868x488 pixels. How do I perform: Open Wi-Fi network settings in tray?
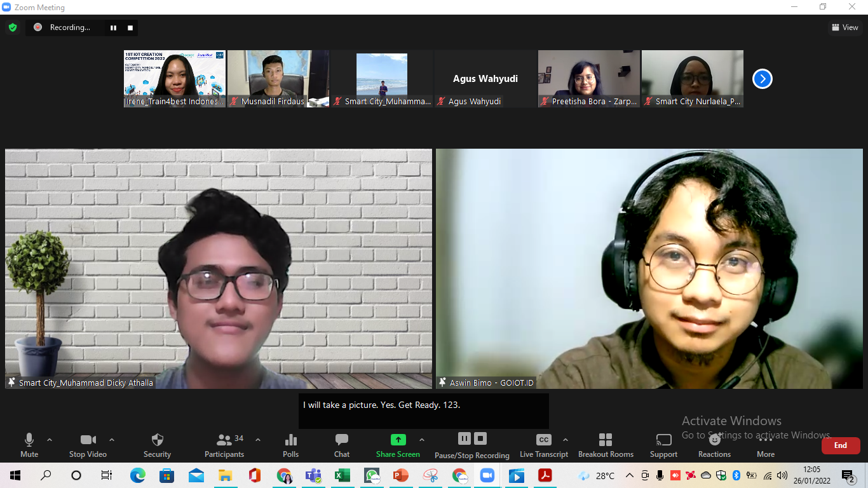click(768, 475)
